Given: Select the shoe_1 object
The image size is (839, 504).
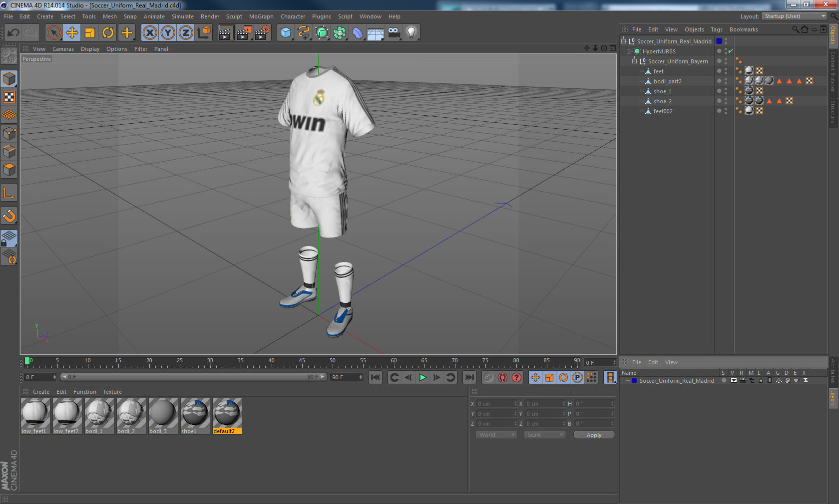Looking at the screenshot, I should (x=662, y=91).
